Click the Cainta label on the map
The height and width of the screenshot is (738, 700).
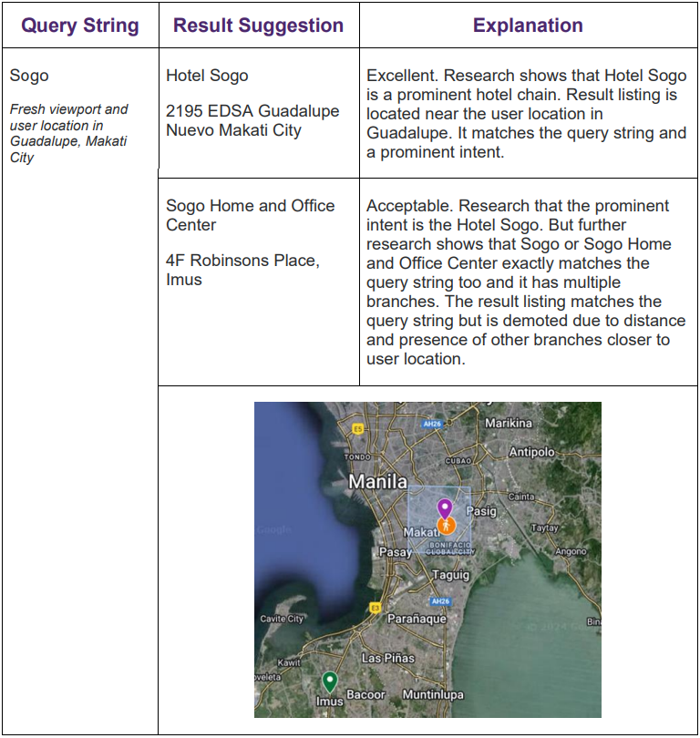click(x=521, y=497)
